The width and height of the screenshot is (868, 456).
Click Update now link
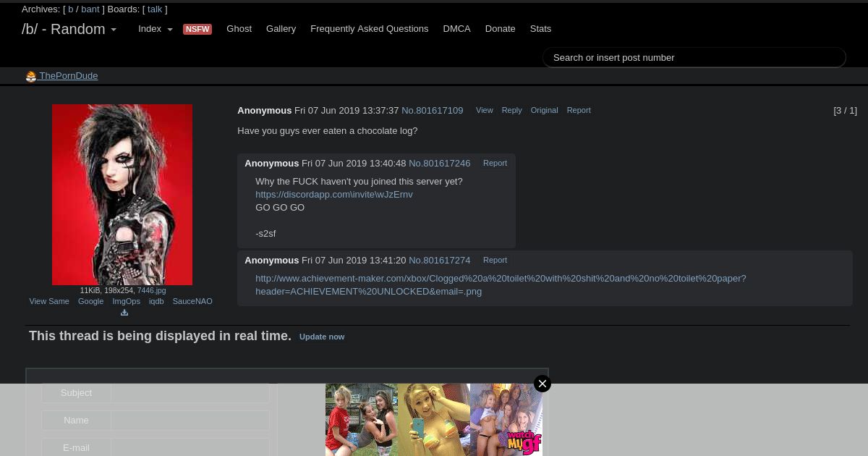click(x=322, y=337)
